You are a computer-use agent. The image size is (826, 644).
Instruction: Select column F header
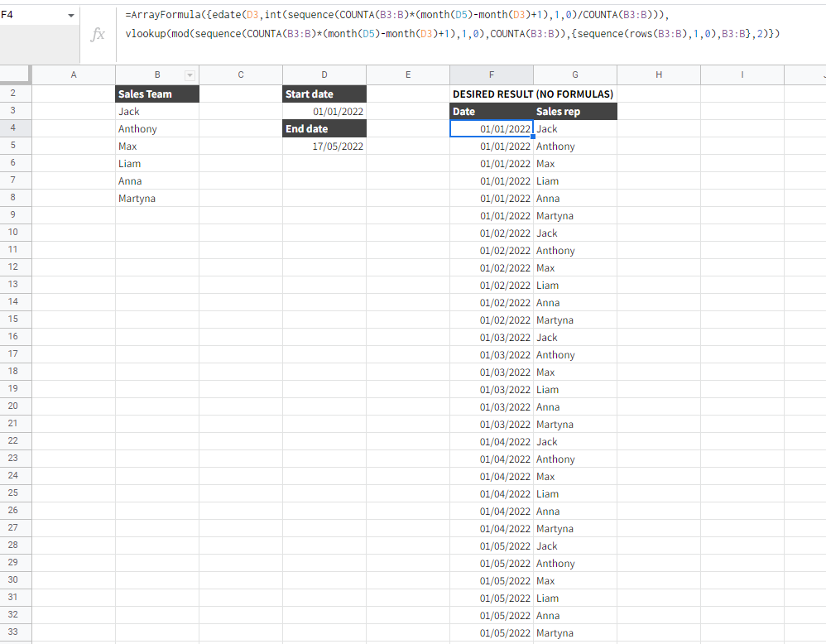tap(492, 74)
